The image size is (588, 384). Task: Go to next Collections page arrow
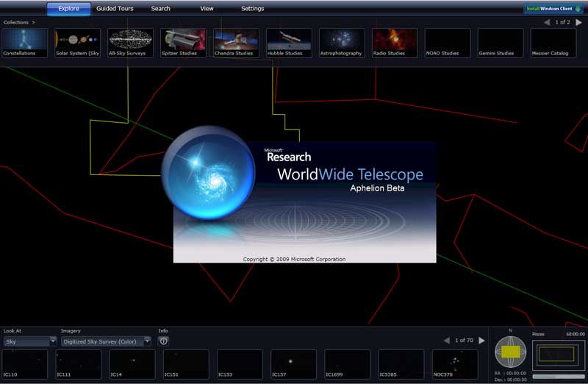(578, 23)
